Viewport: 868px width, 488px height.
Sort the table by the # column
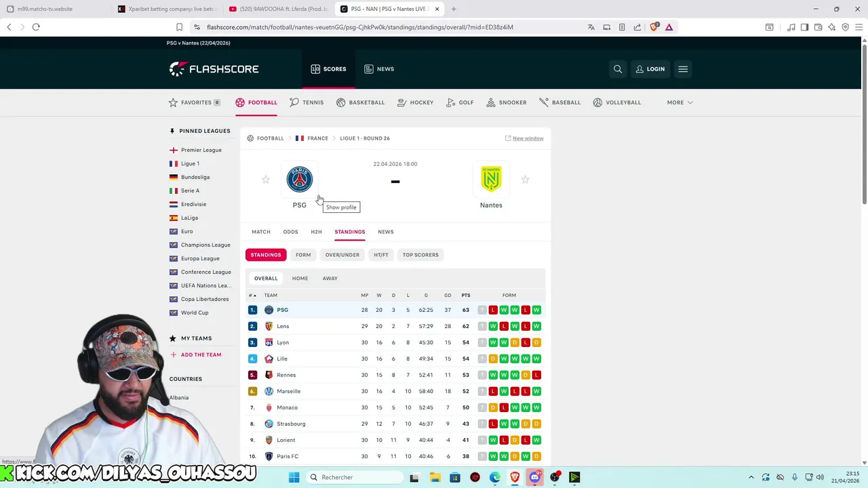tap(252, 296)
